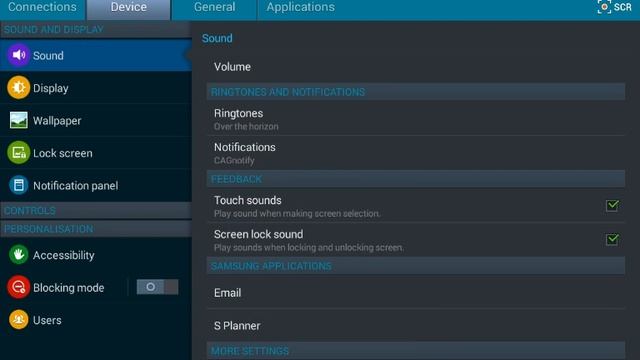Click the Sound label in sidebar

(x=48, y=56)
